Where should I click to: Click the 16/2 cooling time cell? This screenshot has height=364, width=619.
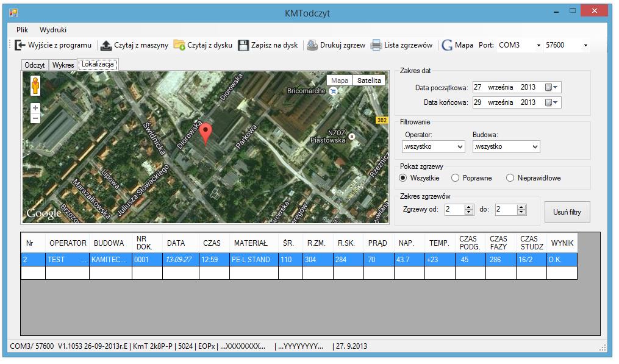tap(531, 260)
